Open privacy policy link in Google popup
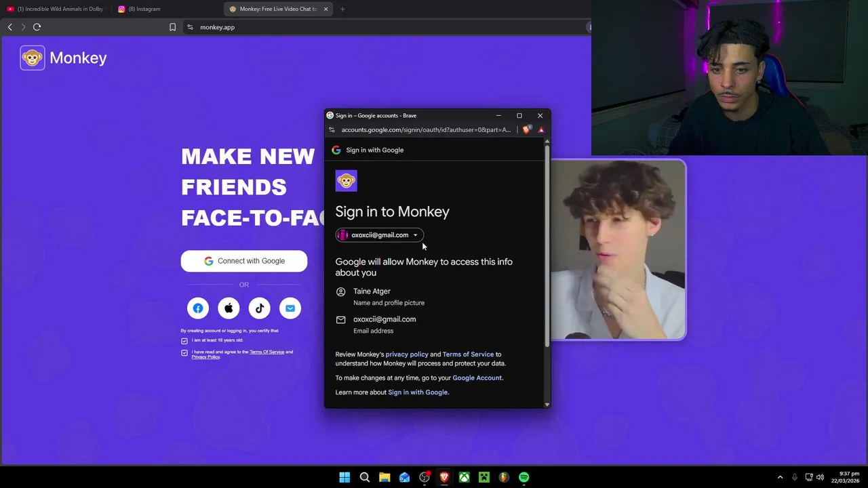This screenshot has width=868, height=488. 407,354
